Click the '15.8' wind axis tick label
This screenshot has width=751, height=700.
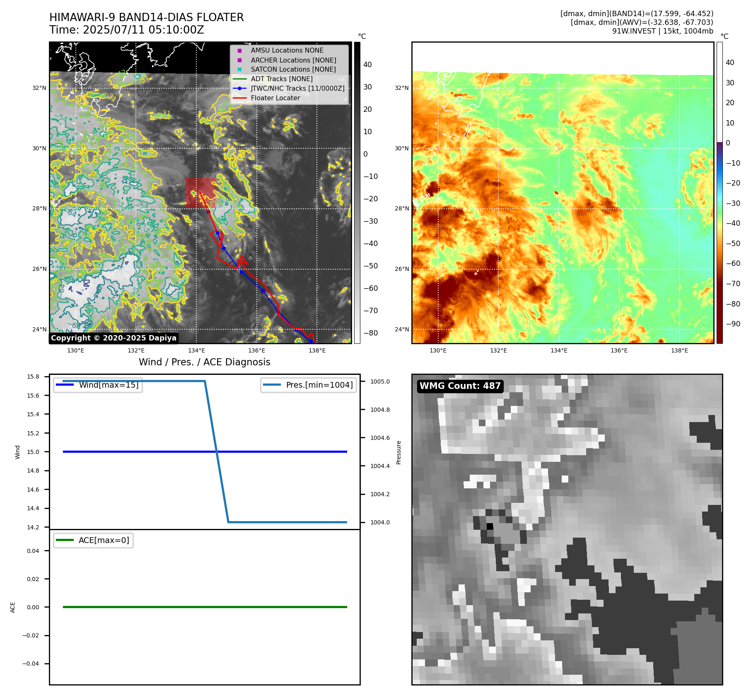tap(33, 377)
